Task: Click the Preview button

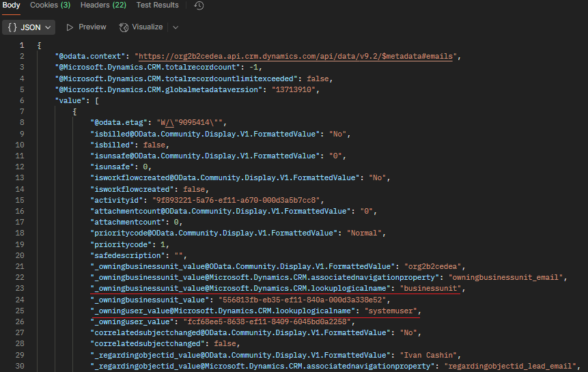Action: 86,27
